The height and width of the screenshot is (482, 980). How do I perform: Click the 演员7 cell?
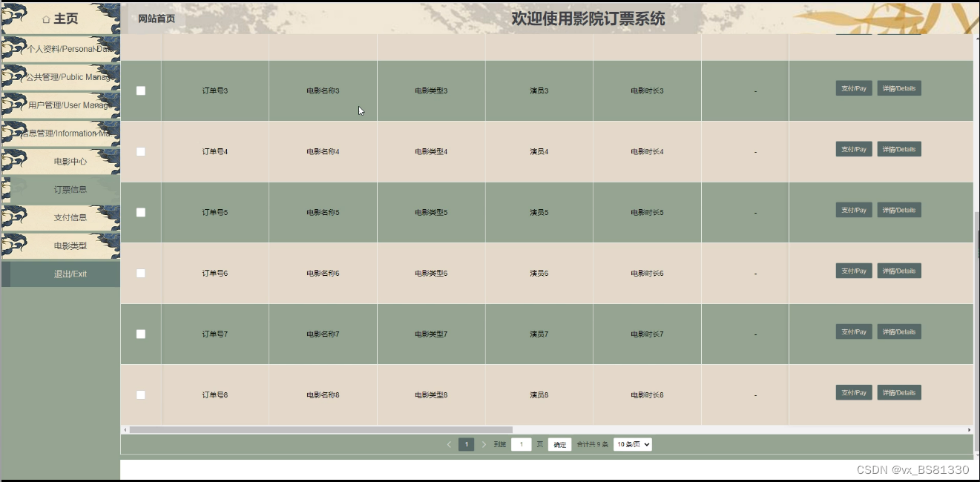tap(539, 334)
